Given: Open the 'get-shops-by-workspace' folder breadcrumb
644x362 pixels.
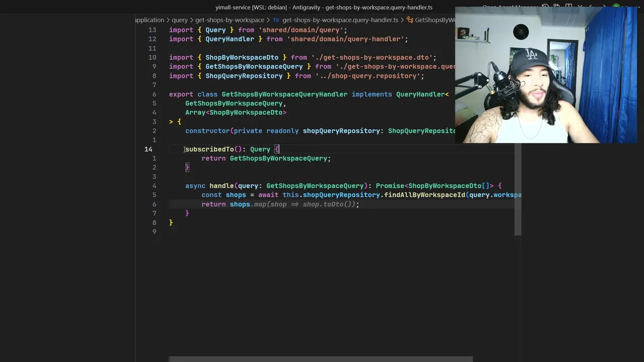Looking at the screenshot, I should [229, 20].
